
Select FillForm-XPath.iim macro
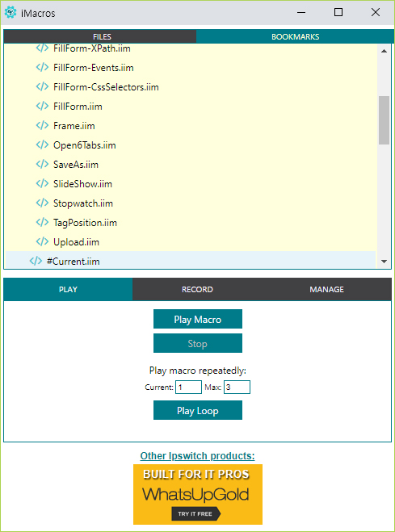click(92, 48)
